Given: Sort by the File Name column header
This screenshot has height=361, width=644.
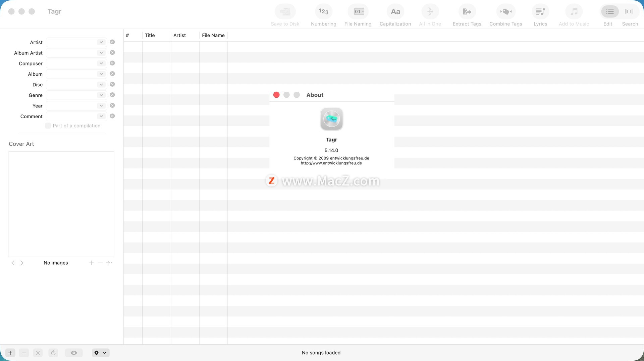Looking at the screenshot, I should [213, 35].
